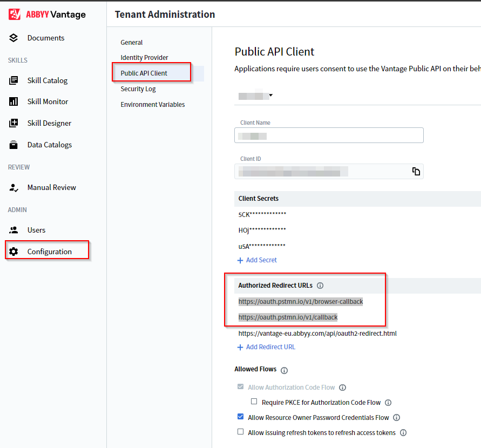Open Configuration gear in Admin section
481x448 pixels.
pyautogui.click(x=14, y=252)
